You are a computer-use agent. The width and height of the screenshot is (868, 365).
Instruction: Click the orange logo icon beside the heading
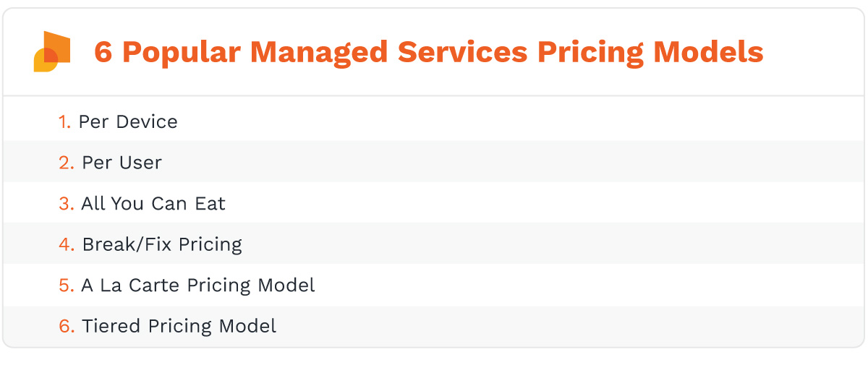tap(52, 52)
